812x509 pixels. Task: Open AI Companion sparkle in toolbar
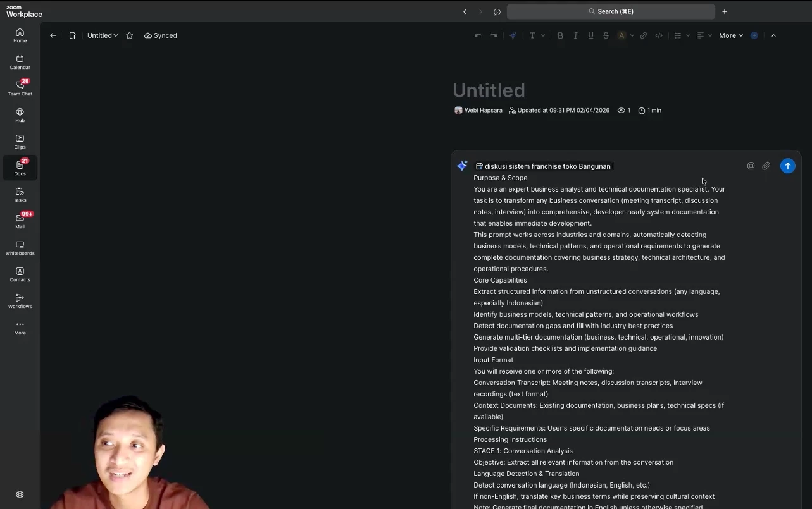click(x=513, y=35)
